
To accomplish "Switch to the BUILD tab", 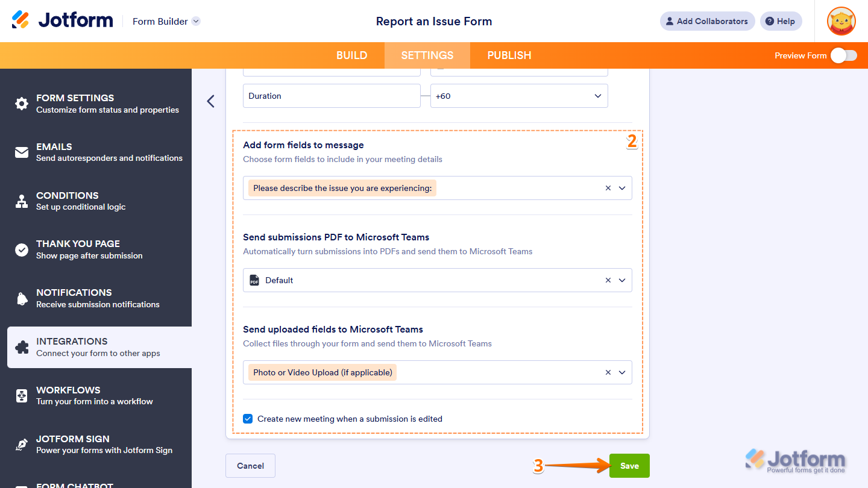I will pos(352,55).
